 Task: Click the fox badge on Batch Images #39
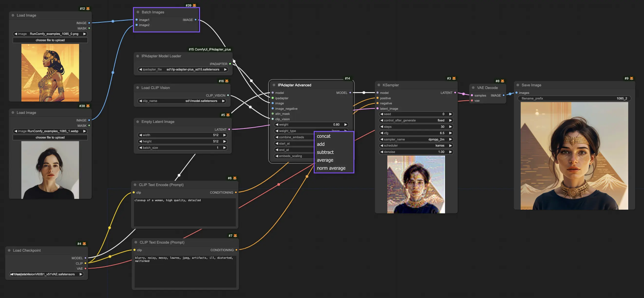pyautogui.click(x=194, y=5)
